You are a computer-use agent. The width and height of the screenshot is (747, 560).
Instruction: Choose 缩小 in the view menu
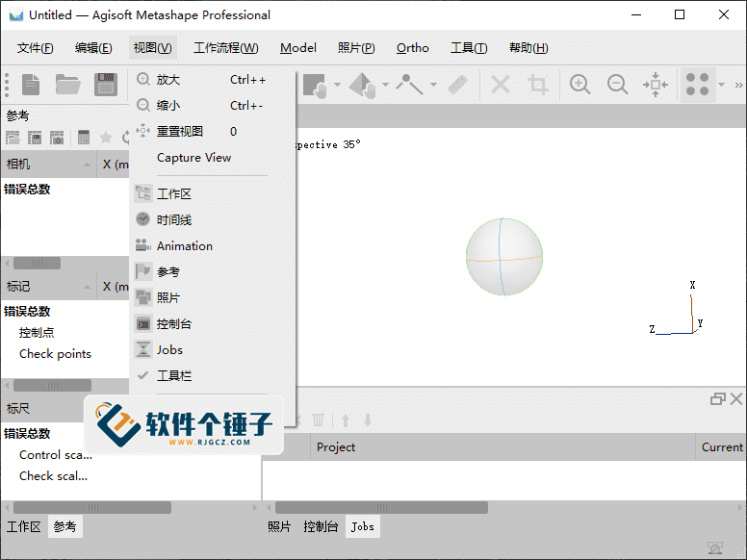click(212, 105)
